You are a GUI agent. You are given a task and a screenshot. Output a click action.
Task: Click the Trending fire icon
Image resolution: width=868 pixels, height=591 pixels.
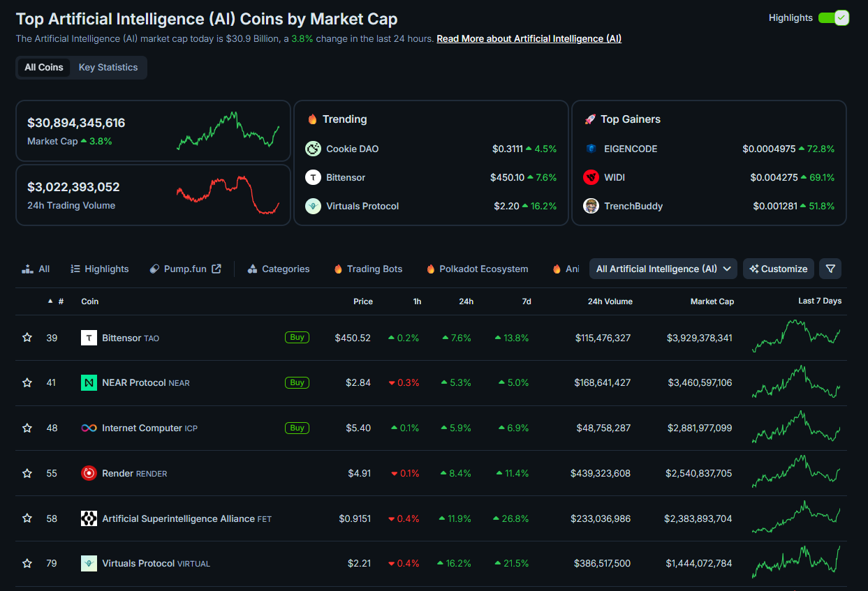(x=312, y=119)
